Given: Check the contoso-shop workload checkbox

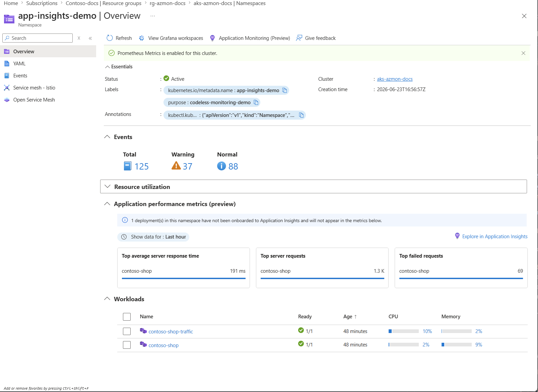Looking at the screenshot, I should click(127, 345).
